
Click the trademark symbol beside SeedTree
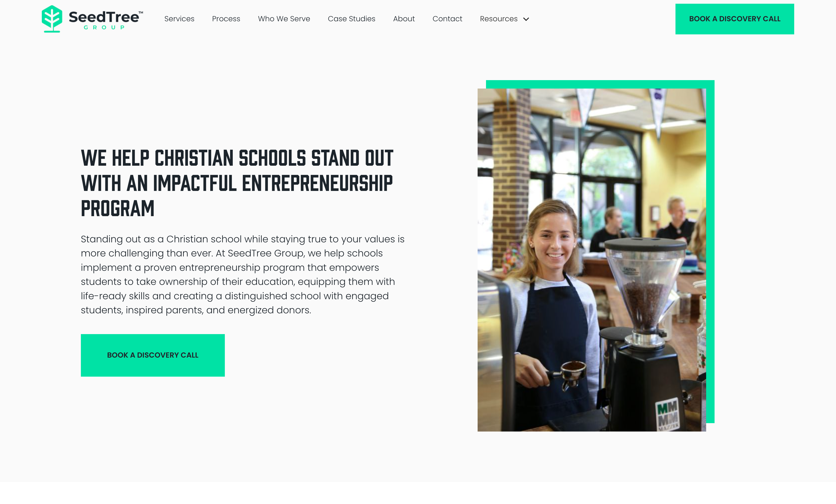pyautogui.click(x=141, y=12)
